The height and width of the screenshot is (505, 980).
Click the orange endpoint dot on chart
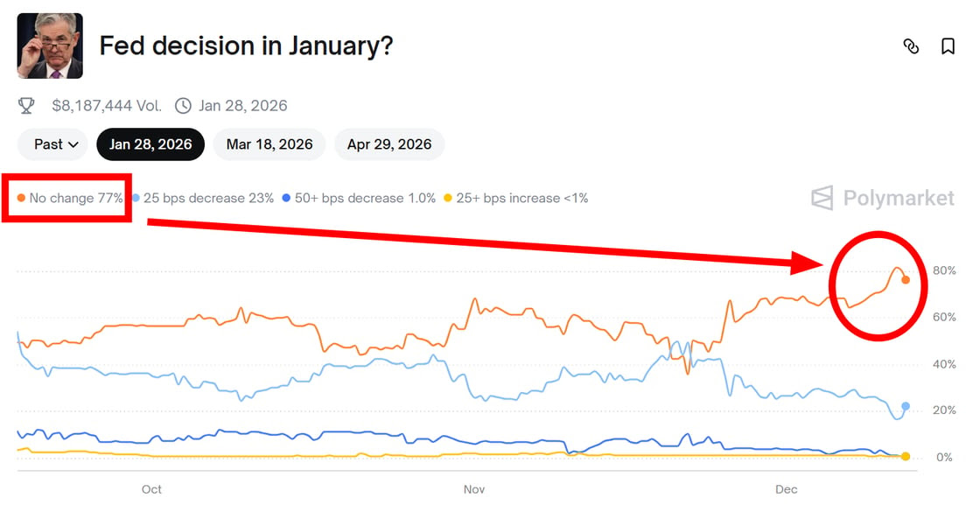point(906,280)
